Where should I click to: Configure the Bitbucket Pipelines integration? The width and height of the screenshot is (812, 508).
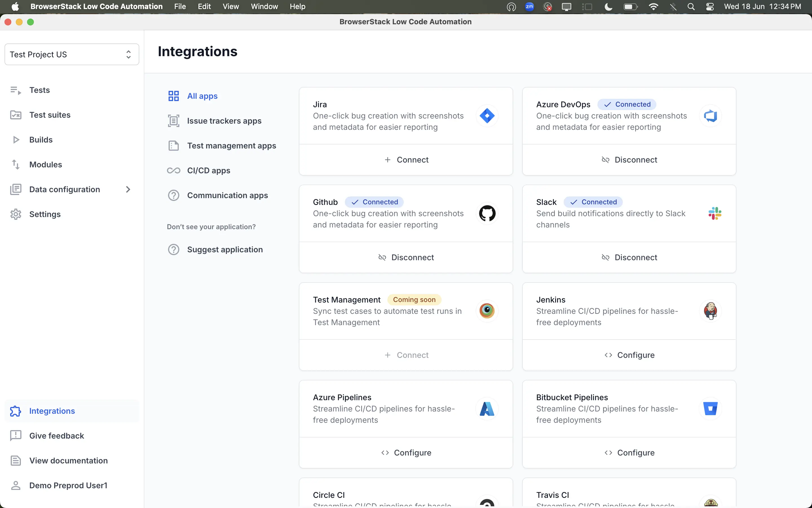pos(629,453)
